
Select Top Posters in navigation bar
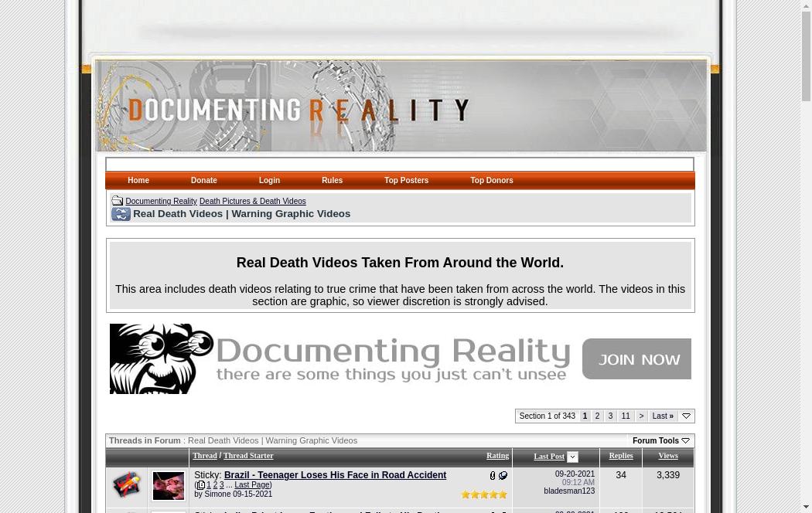(406, 181)
